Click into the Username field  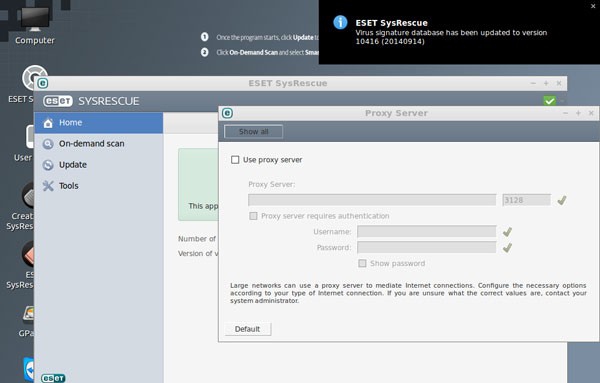pyautogui.click(x=427, y=231)
